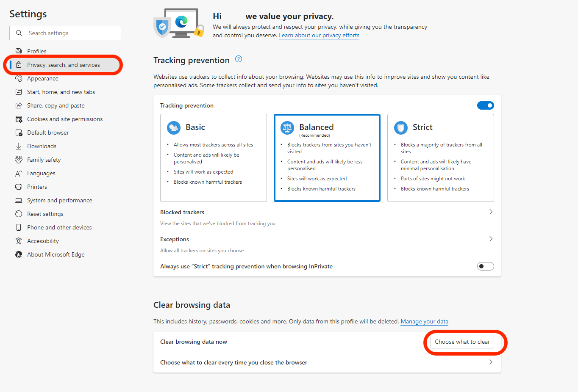
Task: Toggle off Tracking prevention
Action: [486, 105]
